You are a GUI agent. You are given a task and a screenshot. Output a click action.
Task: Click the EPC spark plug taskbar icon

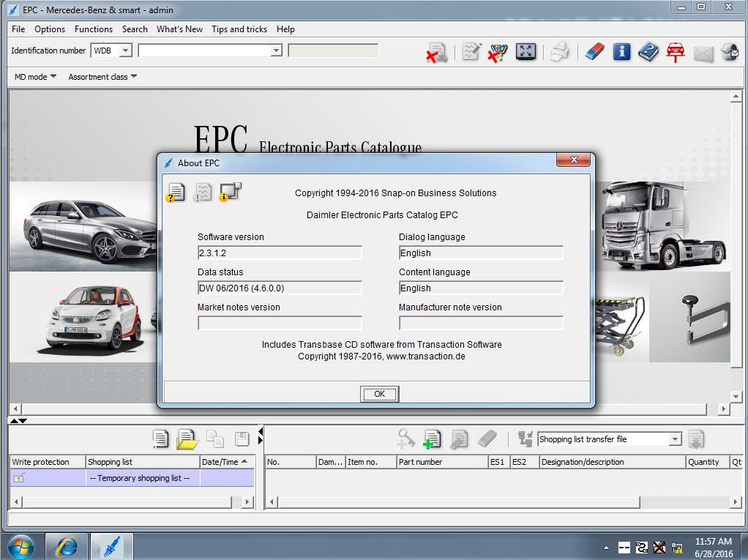(112, 547)
